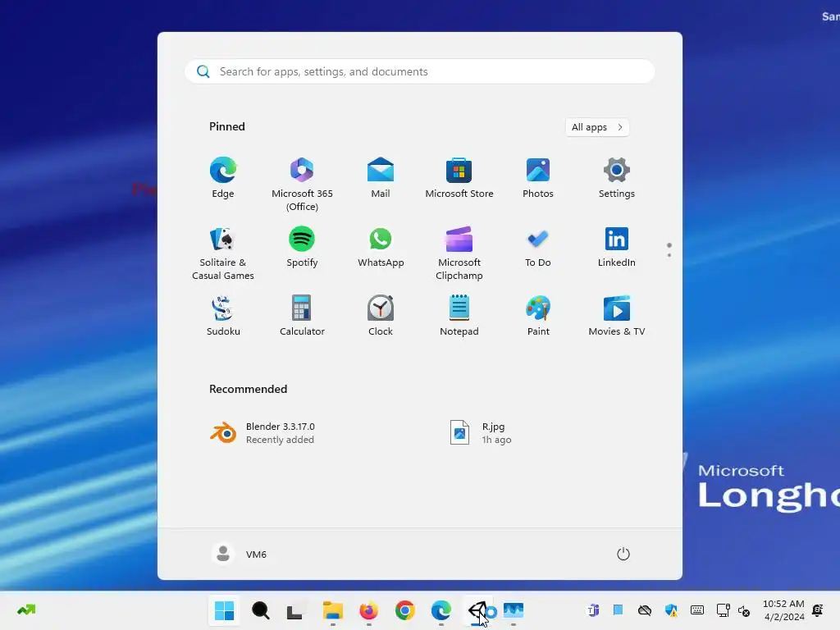Open the widgets stock icon on taskbar
This screenshot has height=630, width=840.
click(26, 610)
